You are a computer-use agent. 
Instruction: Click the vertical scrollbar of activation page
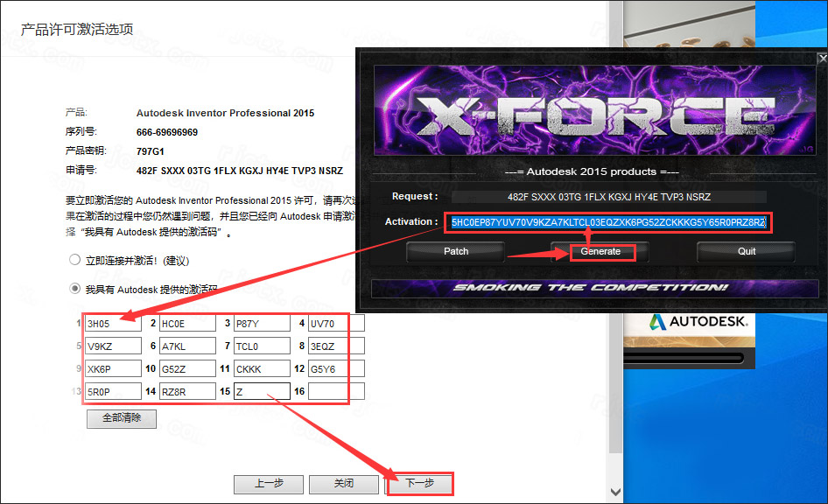point(615,227)
